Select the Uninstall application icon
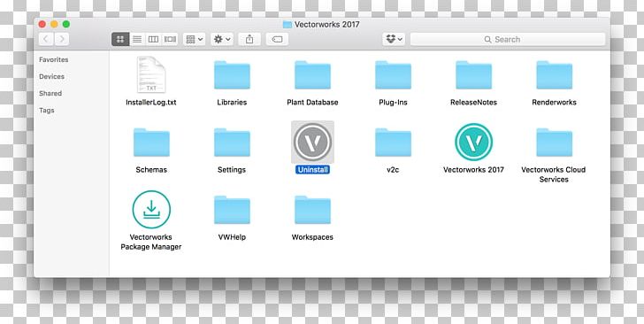 pos(312,142)
